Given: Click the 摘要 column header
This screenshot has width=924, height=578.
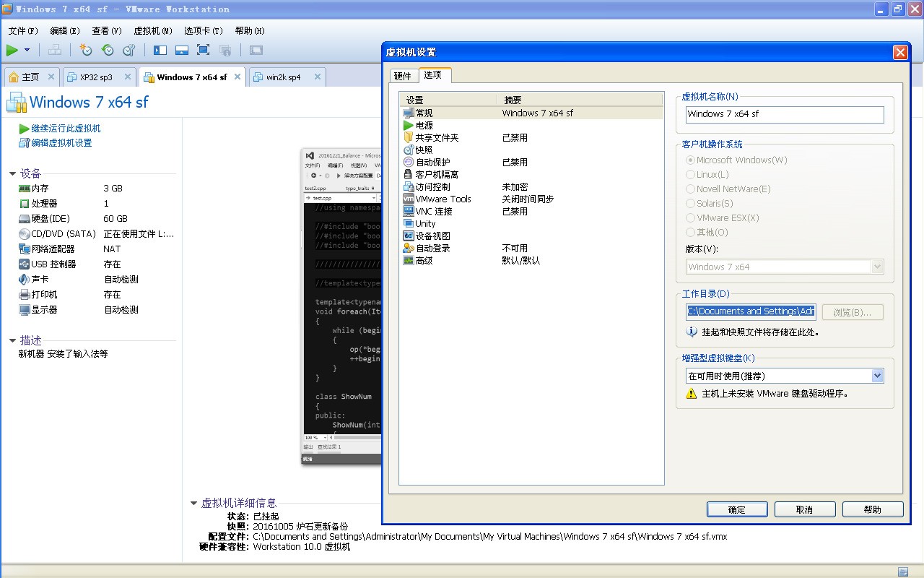Looking at the screenshot, I should click(x=580, y=100).
